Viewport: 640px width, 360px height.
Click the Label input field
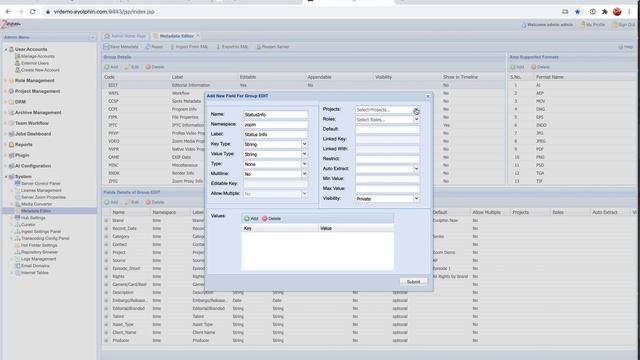pos(276,134)
